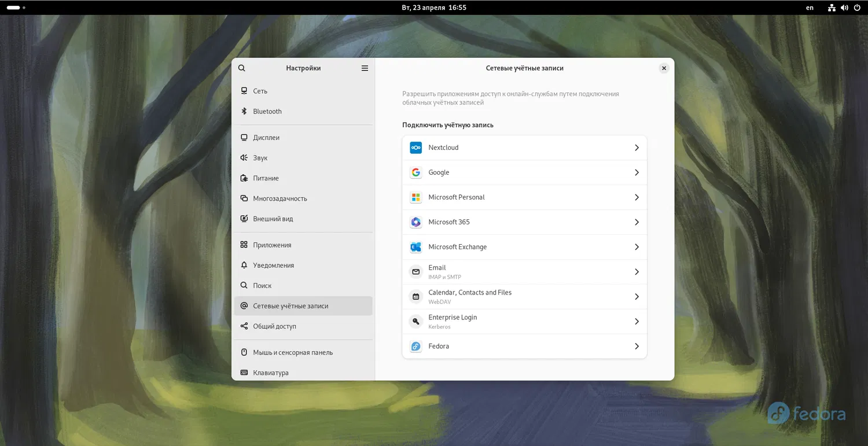The height and width of the screenshot is (446, 868).
Task: Click the Сеть network icon in sidebar
Action: [244, 91]
